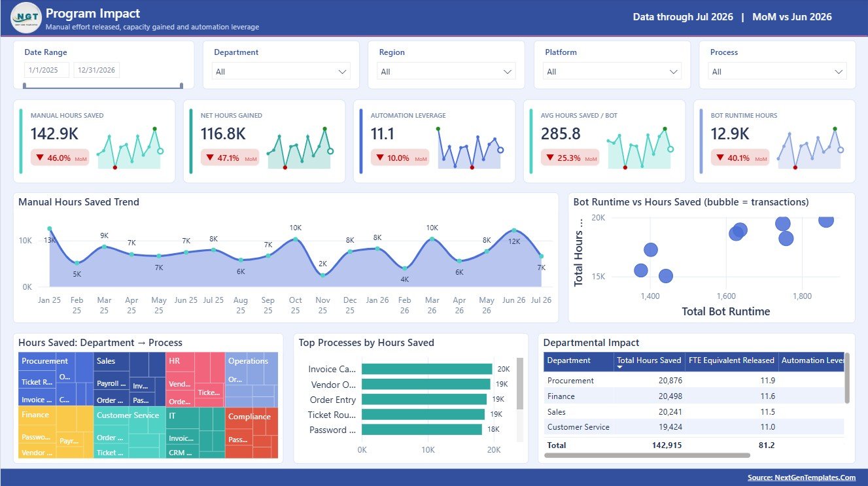This screenshot has width=868, height=486.
Task: Select the 46.0% MoM decline badge
Action: pyautogui.click(x=60, y=158)
